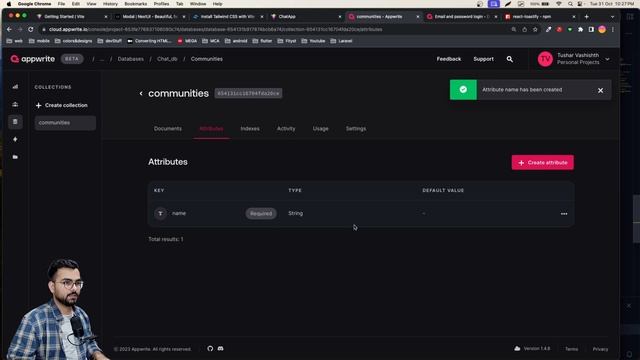This screenshot has width=640, height=360.
Task: Click the Required badge on name row
Action: point(261,213)
